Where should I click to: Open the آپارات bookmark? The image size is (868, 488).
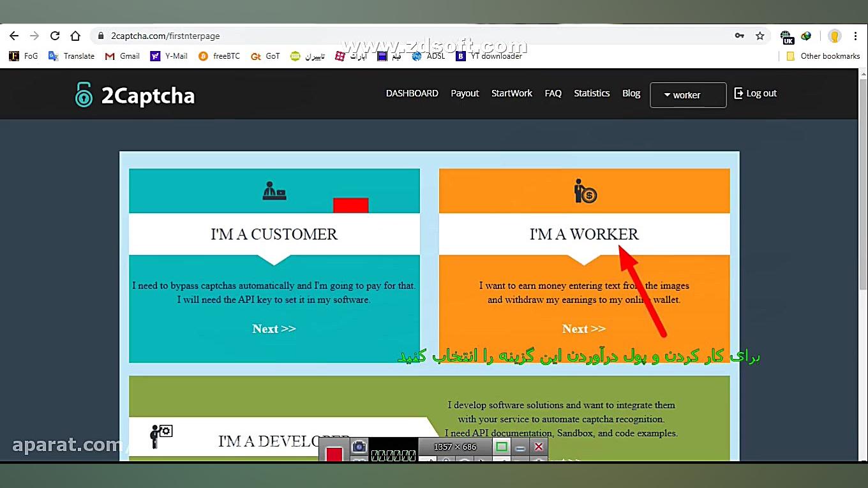tap(351, 56)
